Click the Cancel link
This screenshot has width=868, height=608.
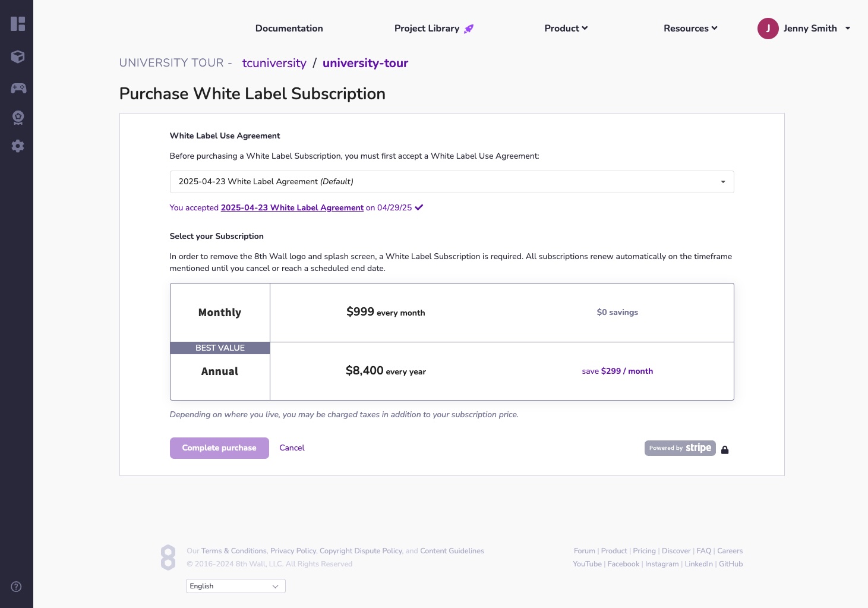[x=292, y=448]
